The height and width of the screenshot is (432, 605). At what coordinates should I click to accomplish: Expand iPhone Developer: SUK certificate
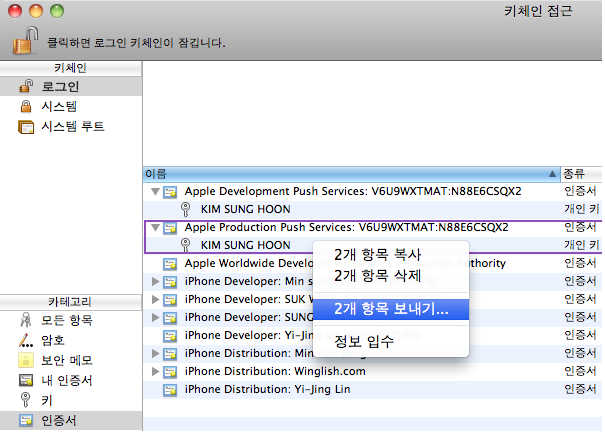[x=155, y=299]
